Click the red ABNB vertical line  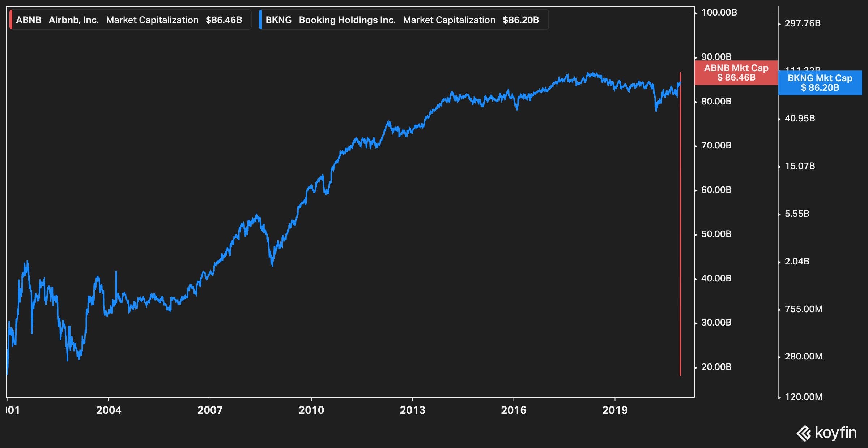[x=680, y=224]
